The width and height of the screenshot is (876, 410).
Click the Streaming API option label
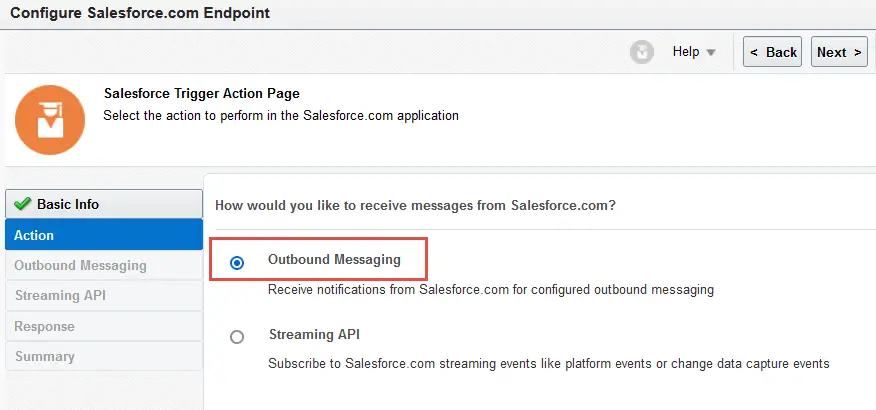314,334
